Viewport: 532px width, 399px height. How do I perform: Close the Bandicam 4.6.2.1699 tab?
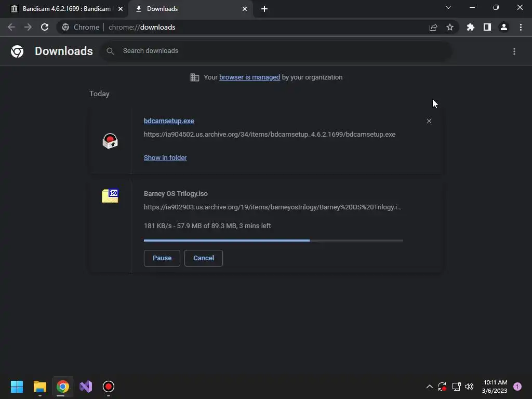tap(121, 9)
